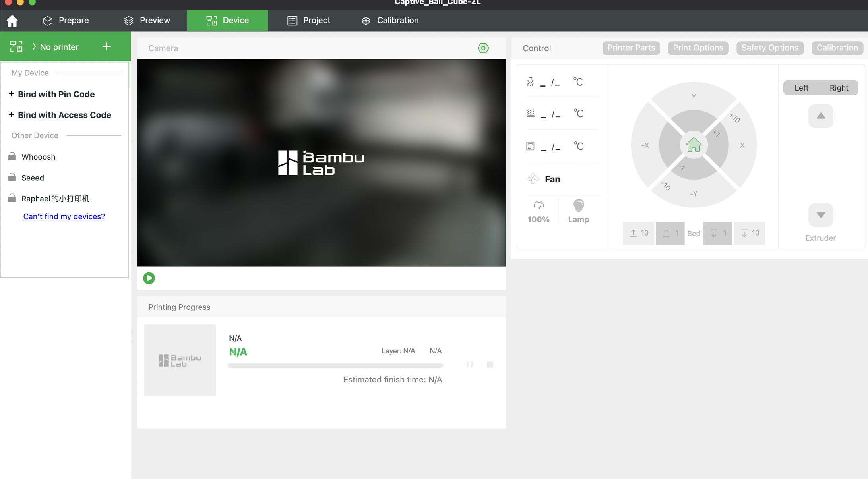Image resolution: width=868 pixels, height=479 pixels.
Task: Start the camera live view playback
Action: pyautogui.click(x=149, y=278)
